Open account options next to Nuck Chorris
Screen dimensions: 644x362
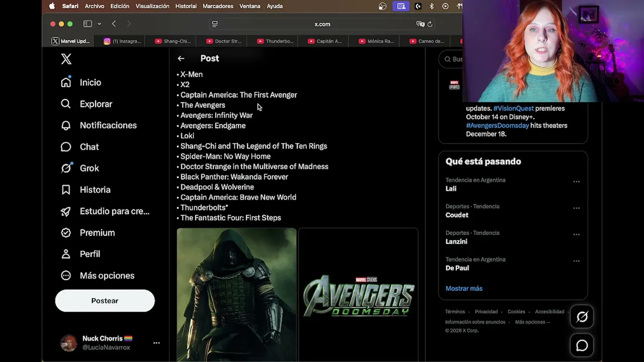(156, 343)
